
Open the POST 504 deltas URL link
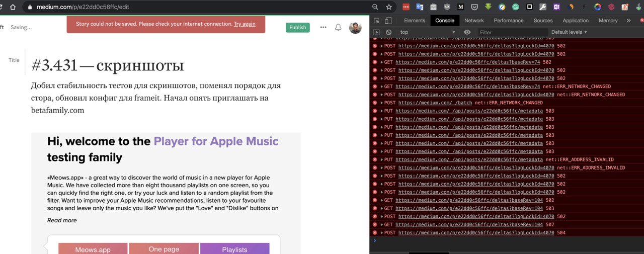pos(476,233)
